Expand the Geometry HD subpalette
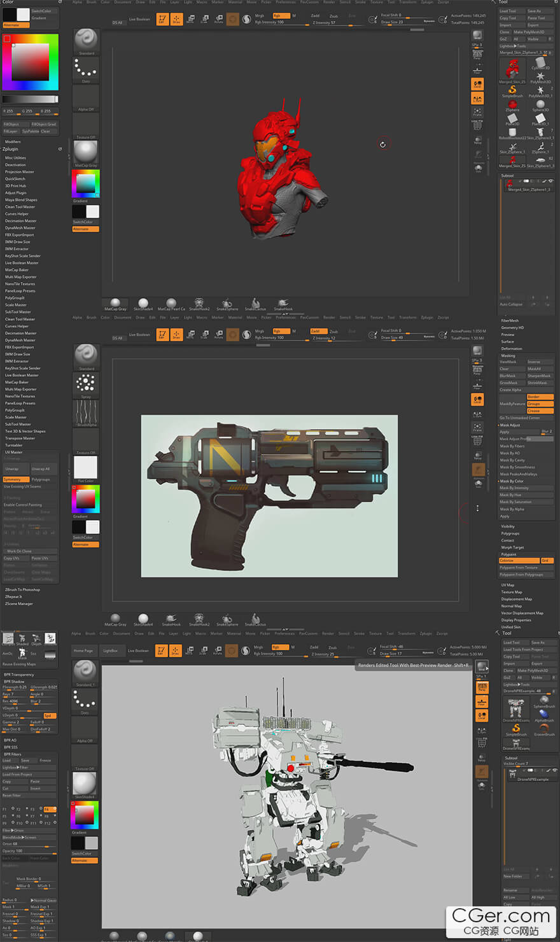Image resolution: width=560 pixels, height=942 pixels. (512, 328)
